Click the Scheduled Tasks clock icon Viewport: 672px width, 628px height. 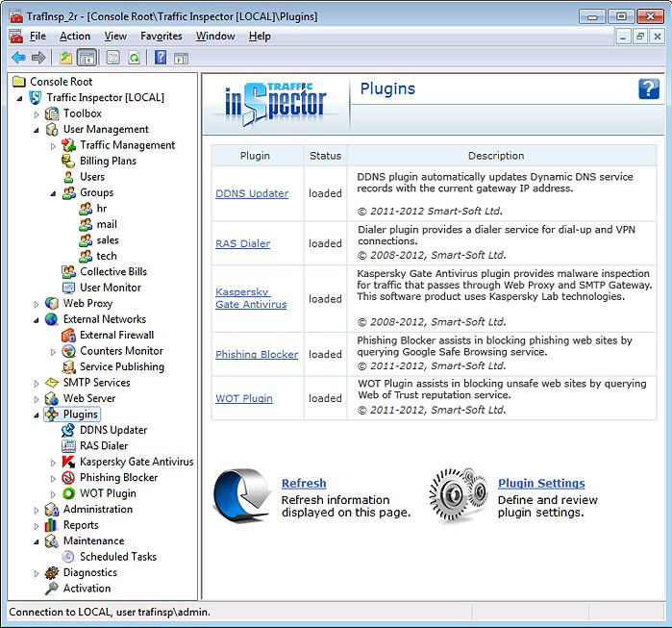click(68, 557)
